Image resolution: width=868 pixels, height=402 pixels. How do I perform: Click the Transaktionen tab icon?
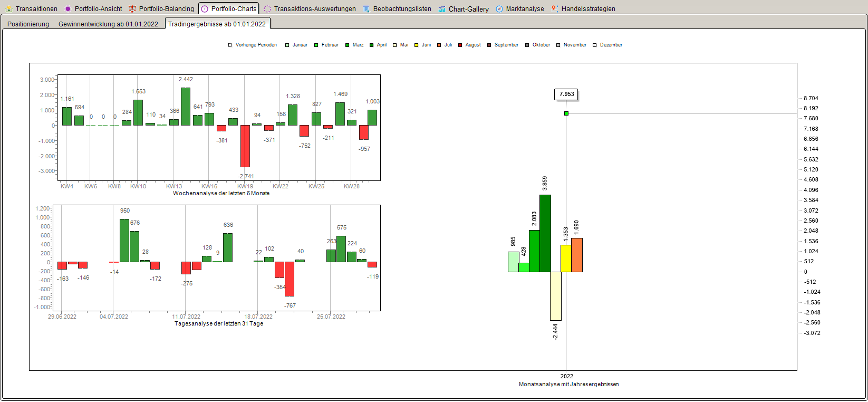coord(9,9)
